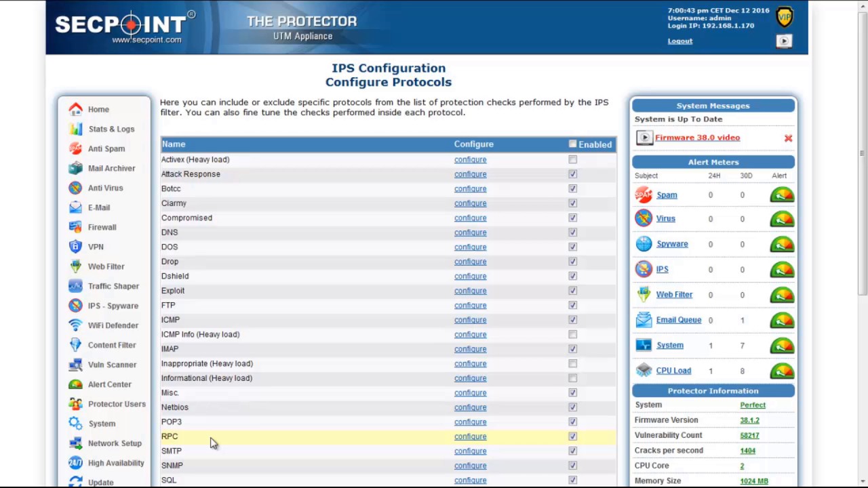Click configure link for Exploit

point(470,291)
